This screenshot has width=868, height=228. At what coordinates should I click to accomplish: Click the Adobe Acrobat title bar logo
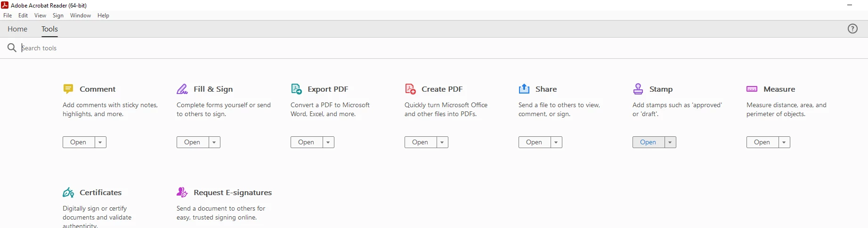(x=5, y=5)
